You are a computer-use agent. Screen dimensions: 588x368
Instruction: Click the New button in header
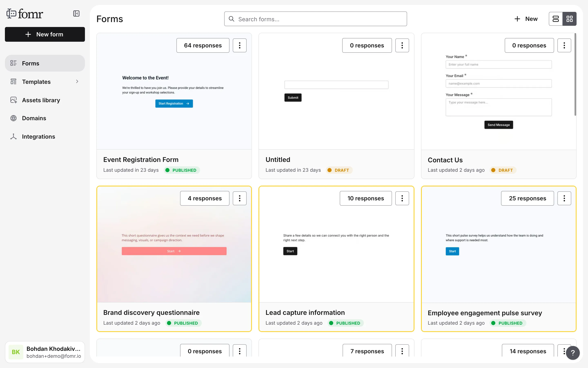(x=526, y=19)
